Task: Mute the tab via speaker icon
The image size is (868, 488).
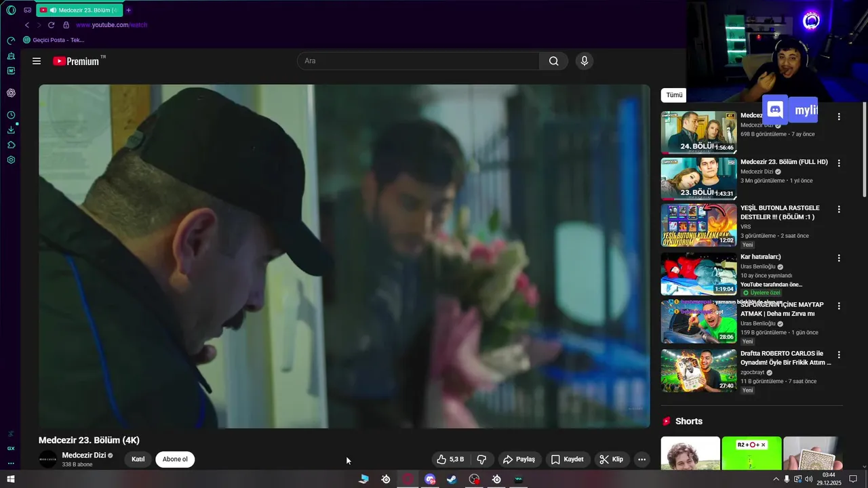Action: 53,10
